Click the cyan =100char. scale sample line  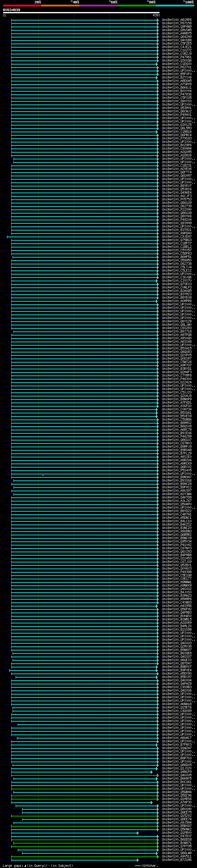point(138,865)
